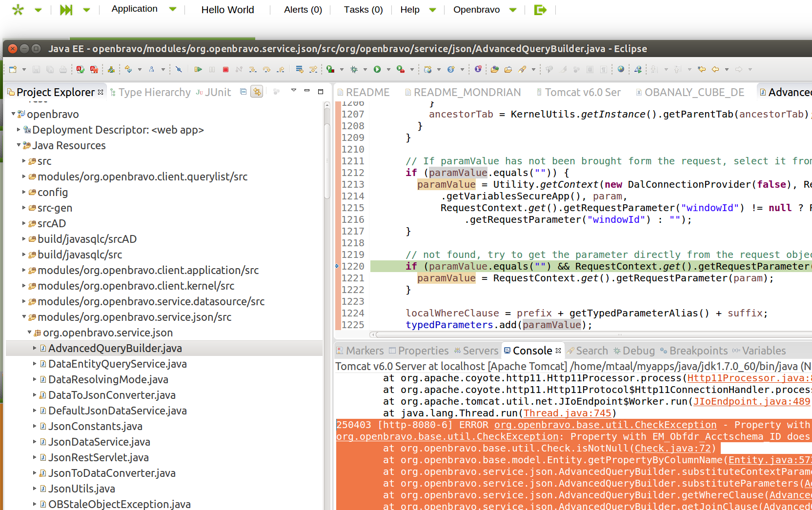
Task: Expand the srcAD folder
Action: pyautogui.click(x=24, y=223)
